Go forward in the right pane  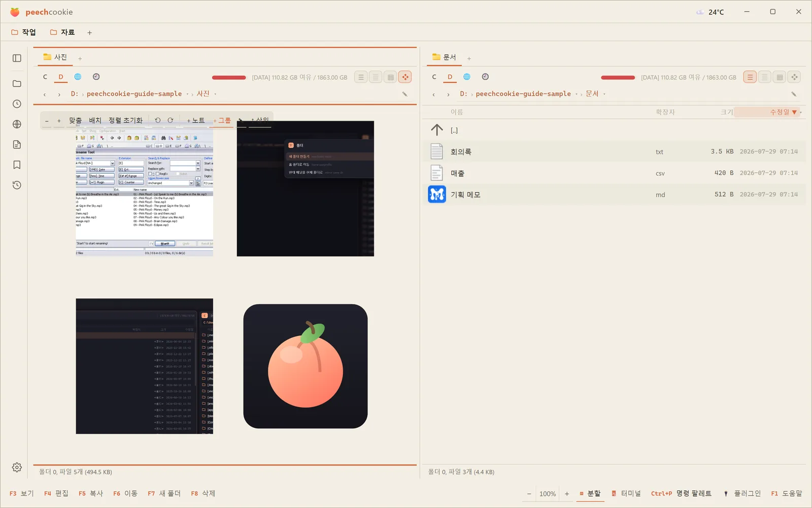pyautogui.click(x=448, y=94)
